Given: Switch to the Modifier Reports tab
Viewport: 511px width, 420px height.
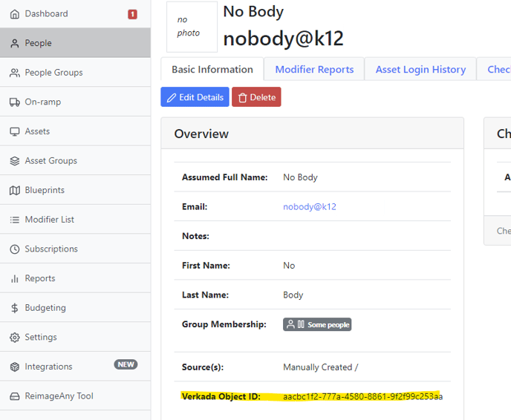Looking at the screenshot, I should tap(314, 69).
